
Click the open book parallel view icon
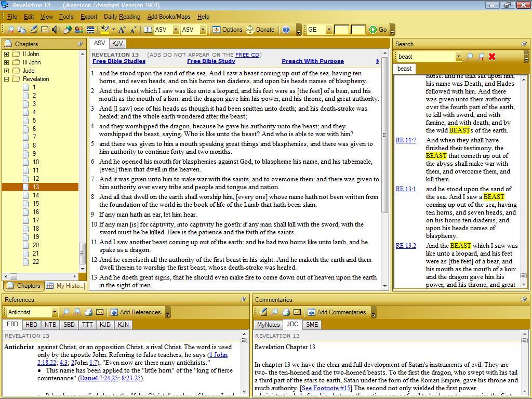tap(148, 30)
